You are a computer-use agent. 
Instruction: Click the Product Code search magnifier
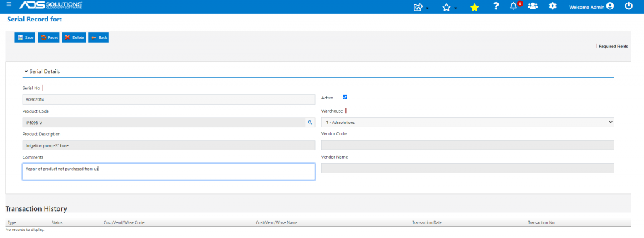[x=310, y=122]
